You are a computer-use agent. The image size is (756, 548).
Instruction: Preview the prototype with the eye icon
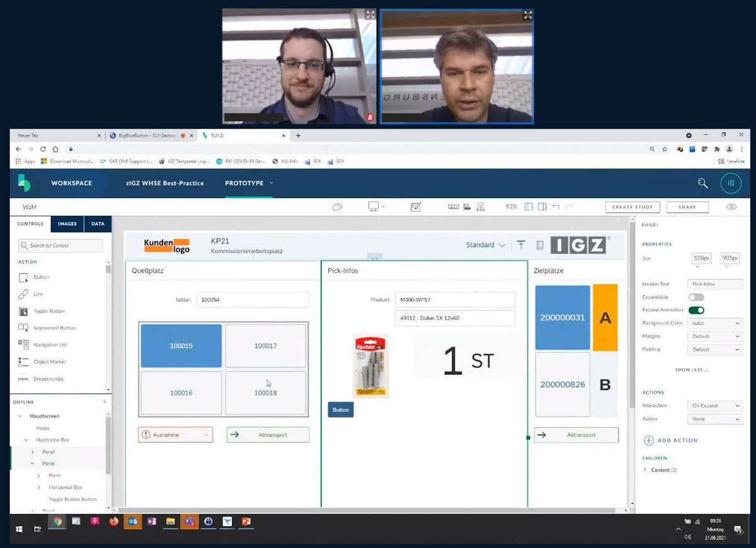coord(731,207)
